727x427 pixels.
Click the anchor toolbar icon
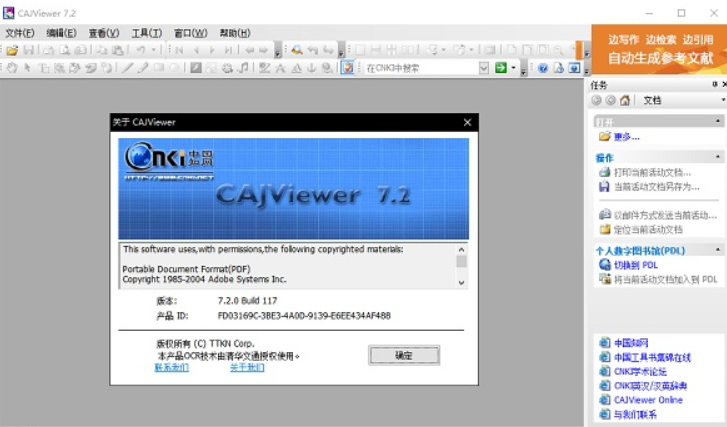[312, 68]
